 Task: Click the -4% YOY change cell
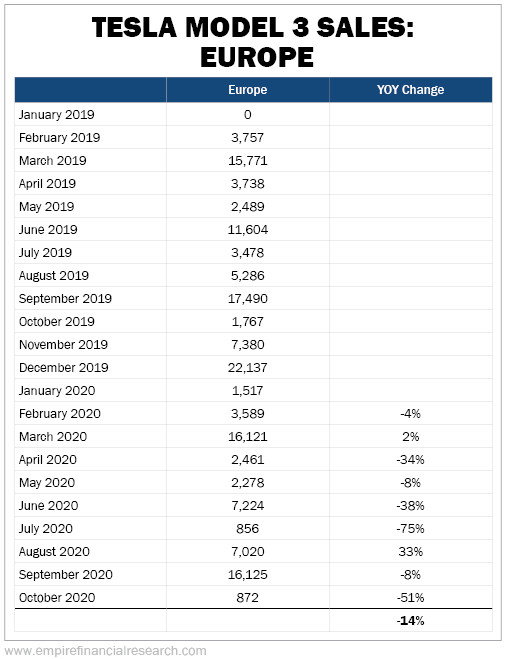coord(410,414)
